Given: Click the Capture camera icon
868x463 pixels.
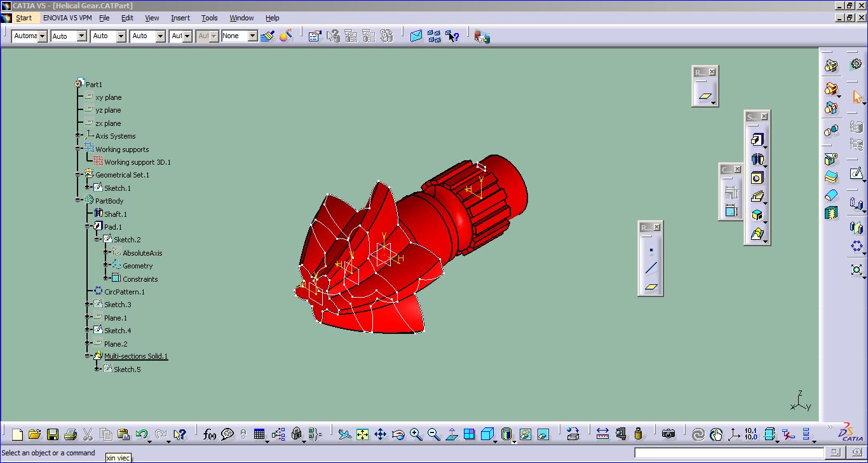Looking at the screenshot, I should click(668, 434).
